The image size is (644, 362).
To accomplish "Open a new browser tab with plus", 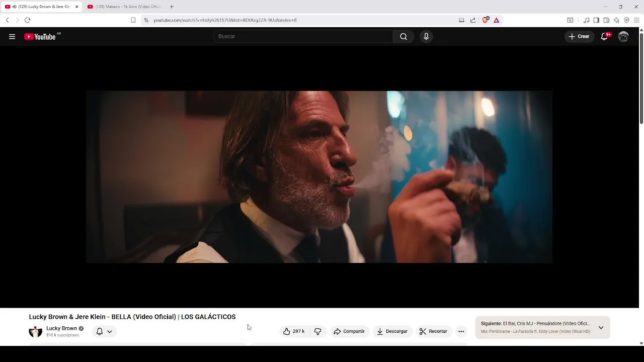I will (172, 7).
